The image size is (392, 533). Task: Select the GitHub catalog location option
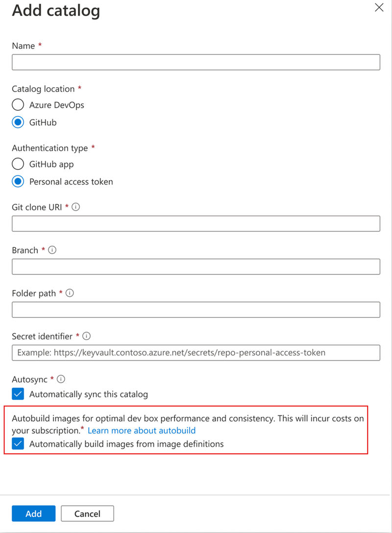pos(18,122)
